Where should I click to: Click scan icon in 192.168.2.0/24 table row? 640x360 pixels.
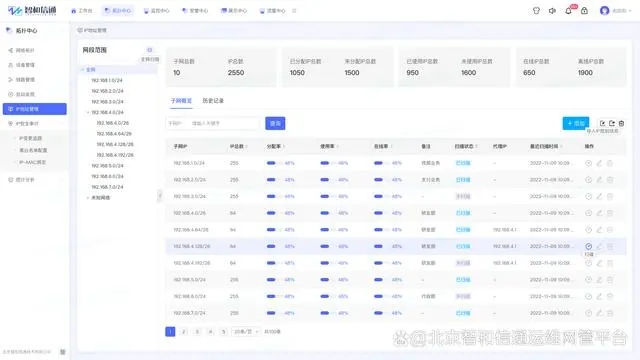(589, 180)
